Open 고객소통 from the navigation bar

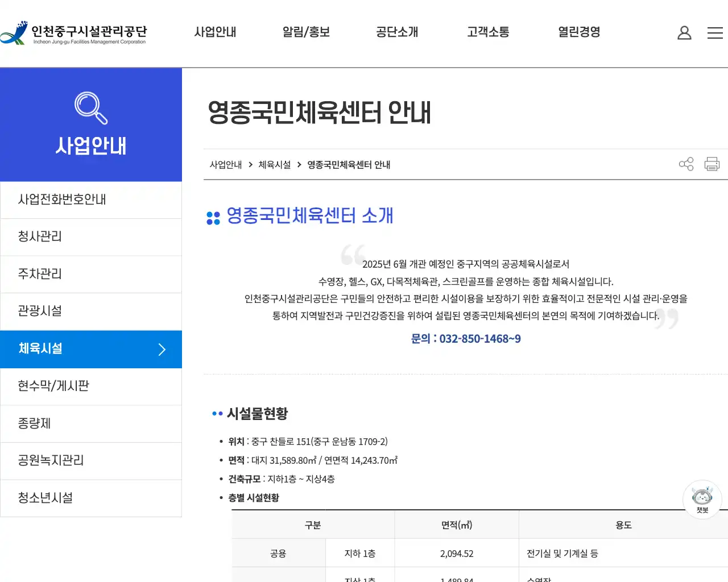(x=487, y=32)
